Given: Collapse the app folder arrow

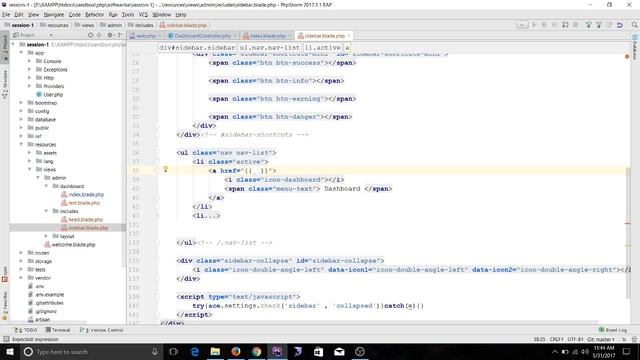Looking at the screenshot, I should [x=22, y=53].
